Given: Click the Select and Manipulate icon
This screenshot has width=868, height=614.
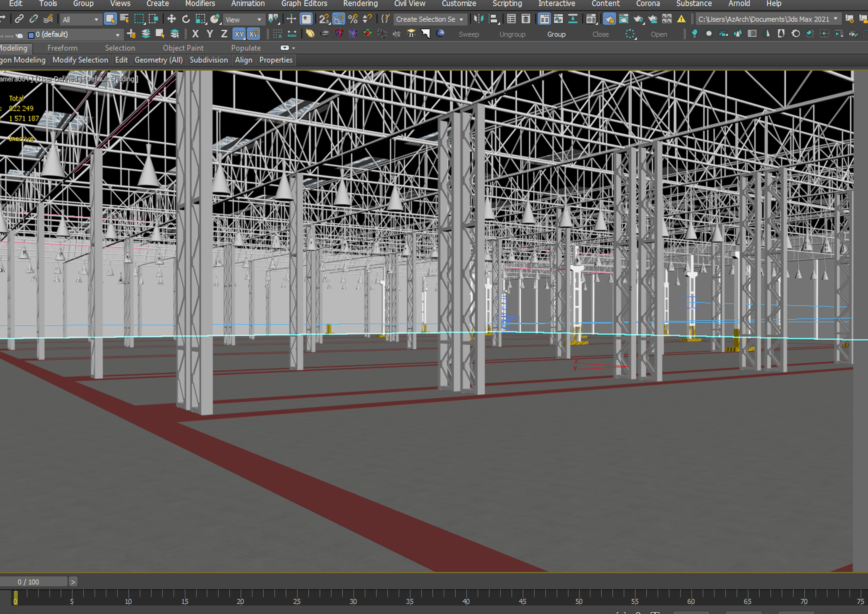Looking at the screenshot, I should click(291, 19).
